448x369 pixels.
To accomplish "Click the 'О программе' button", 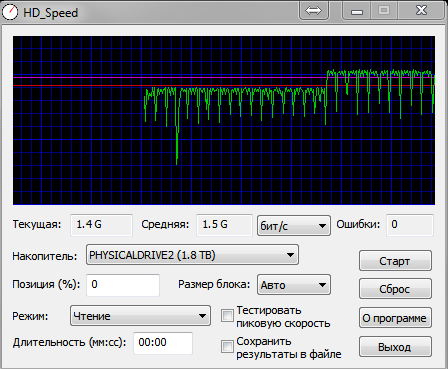I will 395,318.
